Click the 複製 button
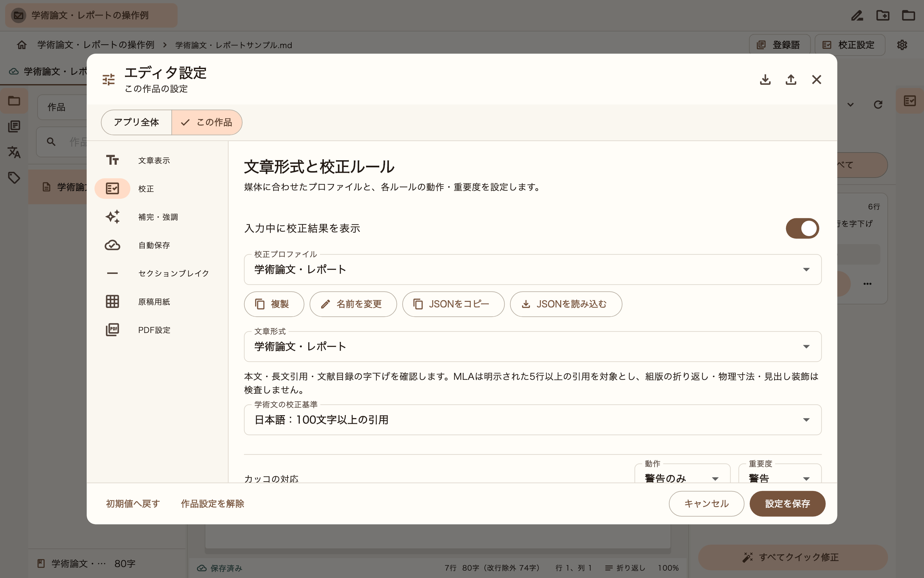924x578 pixels. [274, 304]
